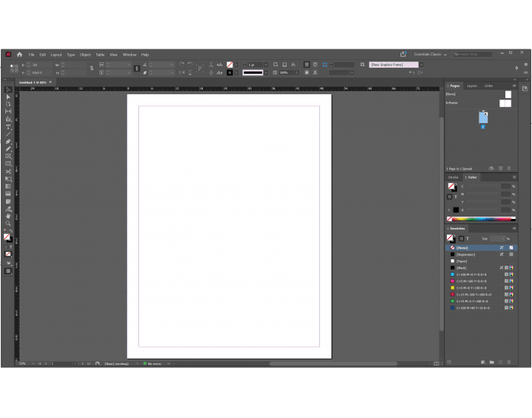
Task: Toggle split layout view in the status bar
Action: [x=436, y=364]
